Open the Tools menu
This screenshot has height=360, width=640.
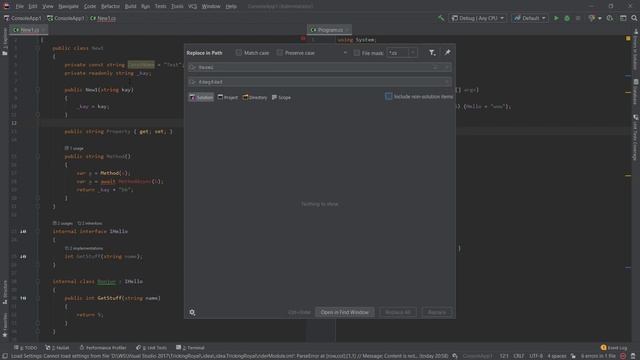177,6
